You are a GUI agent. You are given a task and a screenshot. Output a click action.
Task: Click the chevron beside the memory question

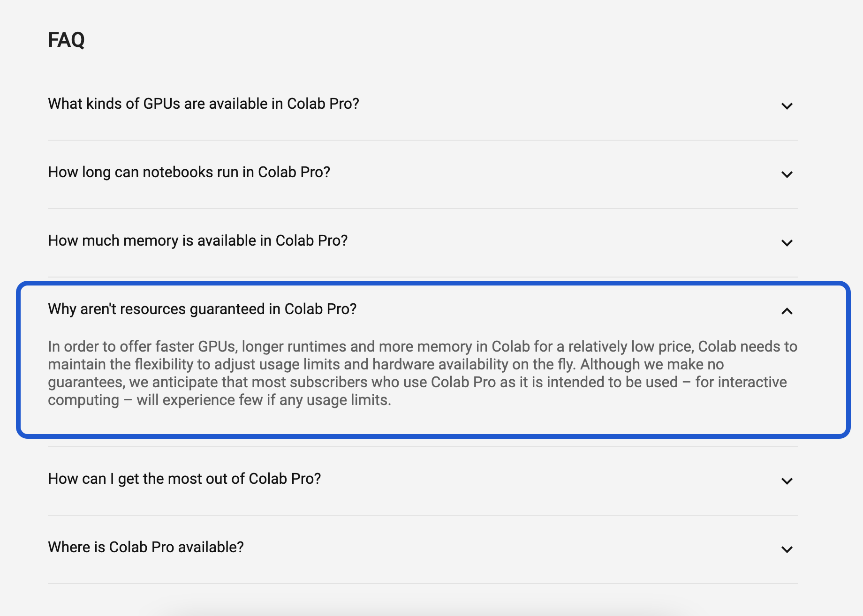tap(787, 242)
